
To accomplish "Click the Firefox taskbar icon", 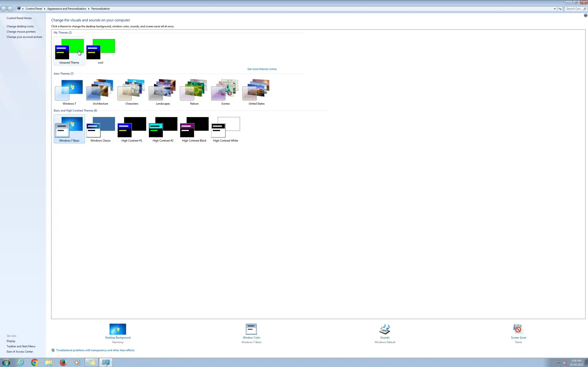I will pyautogui.click(x=63, y=362).
